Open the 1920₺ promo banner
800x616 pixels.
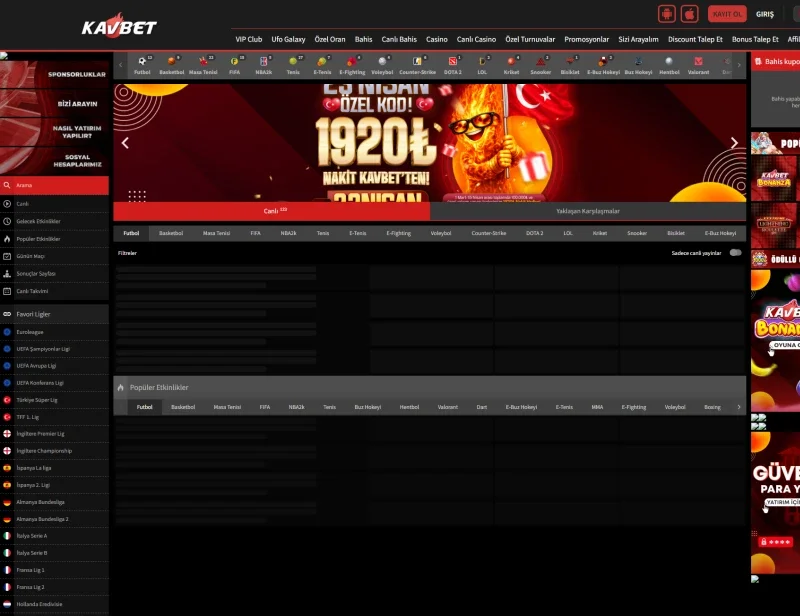tap(430, 143)
